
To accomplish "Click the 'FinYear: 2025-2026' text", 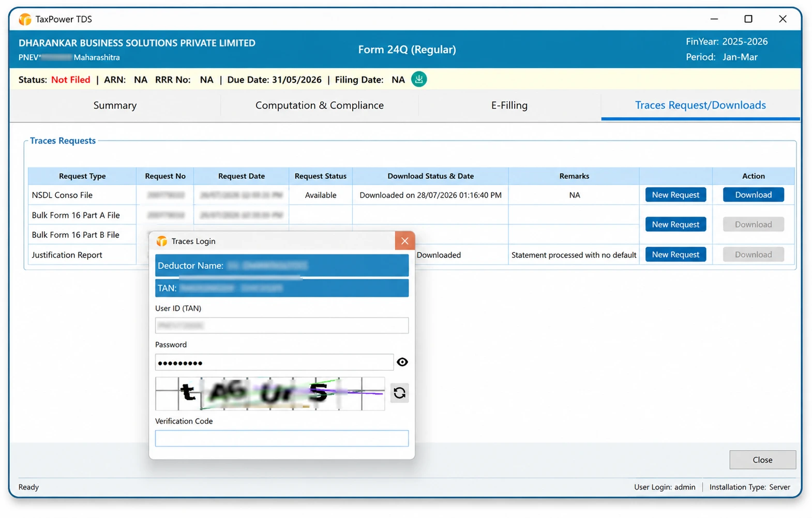I will click(x=727, y=41).
